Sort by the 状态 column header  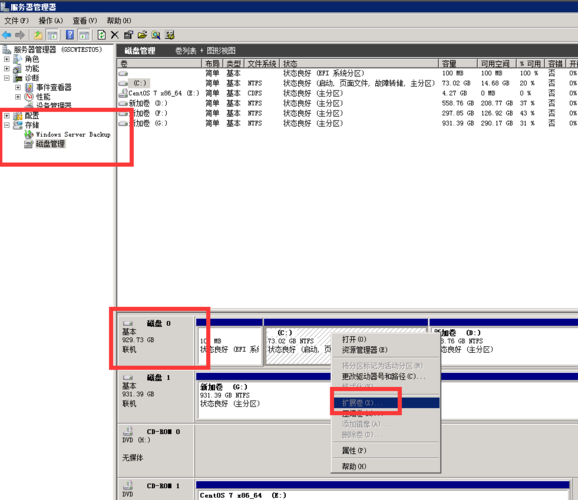click(359, 64)
